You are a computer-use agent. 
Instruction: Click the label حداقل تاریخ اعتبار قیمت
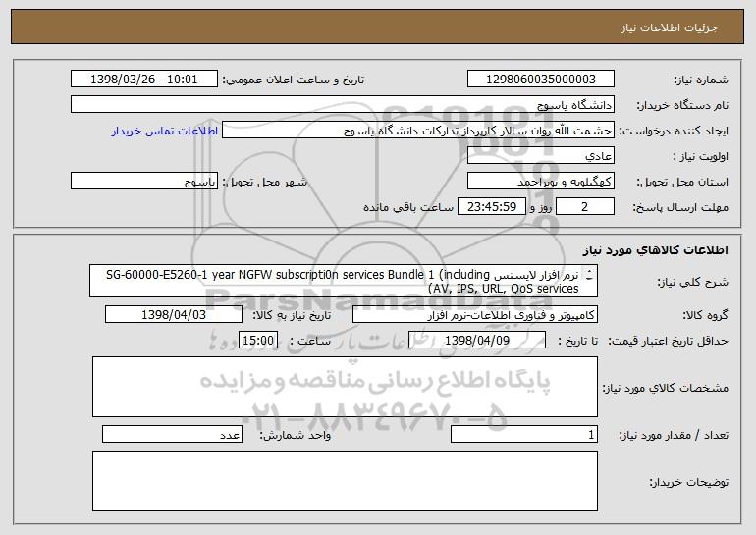[668, 341]
